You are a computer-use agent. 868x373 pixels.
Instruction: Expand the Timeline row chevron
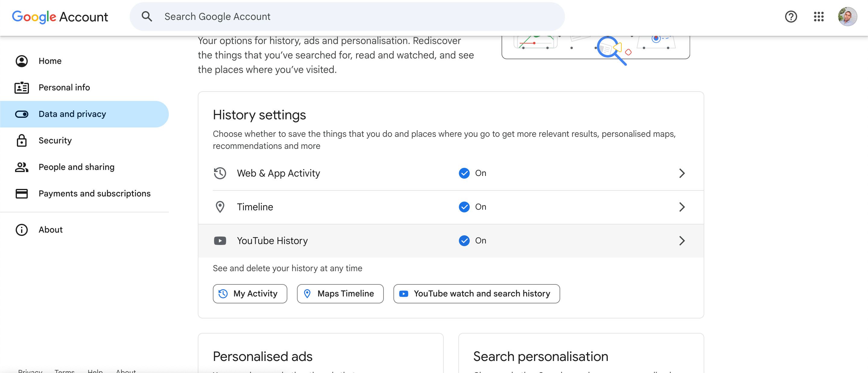click(x=682, y=207)
